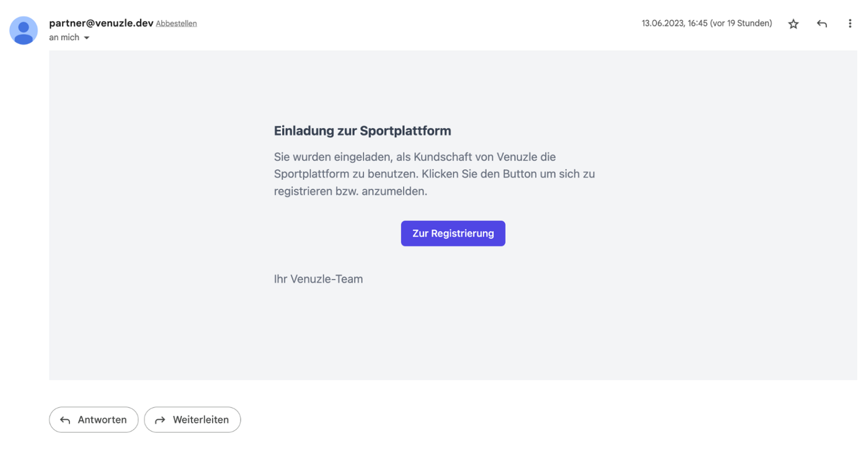Click the curved arrow icon inside Antworten
868x450 pixels.
pos(65,420)
